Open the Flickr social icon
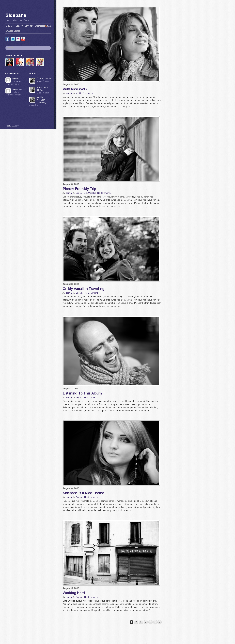The height and width of the screenshot is (644, 235). point(18,39)
